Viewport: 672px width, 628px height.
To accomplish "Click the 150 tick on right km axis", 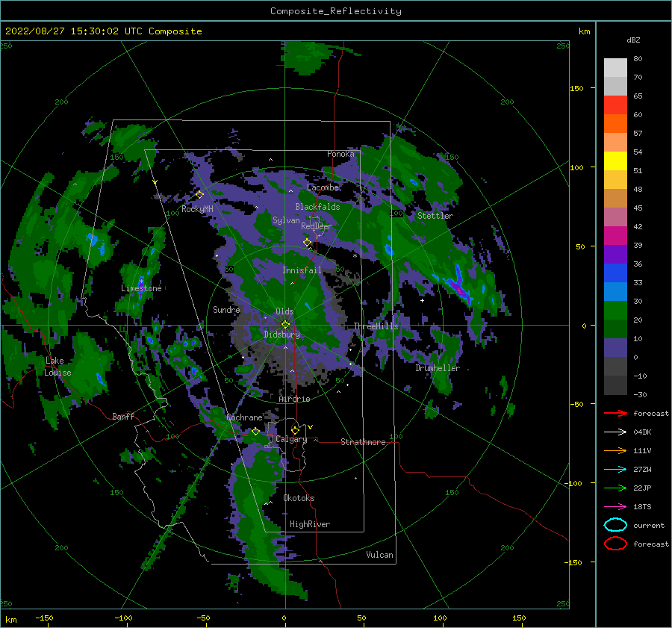I will 576,88.
